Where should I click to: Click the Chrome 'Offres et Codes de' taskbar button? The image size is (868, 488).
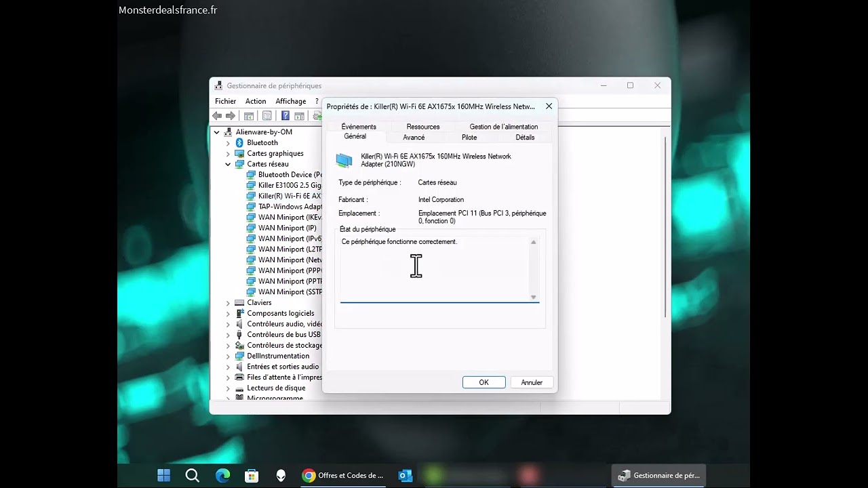344,476
